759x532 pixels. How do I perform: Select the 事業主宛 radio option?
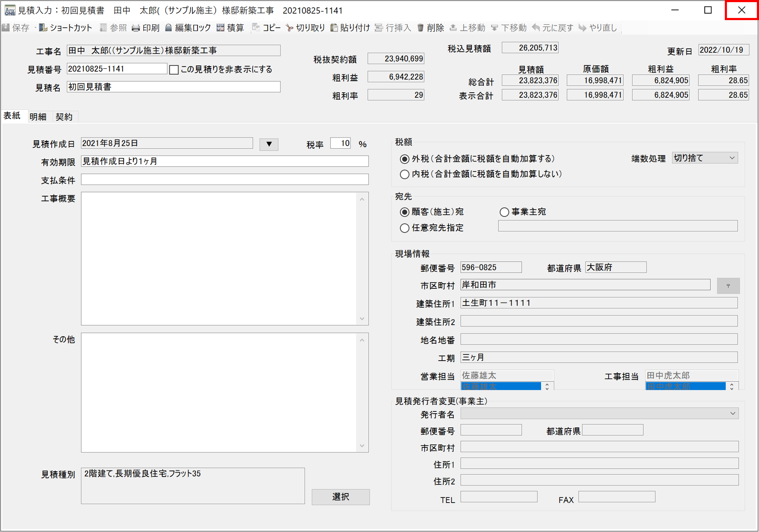coord(504,212)
